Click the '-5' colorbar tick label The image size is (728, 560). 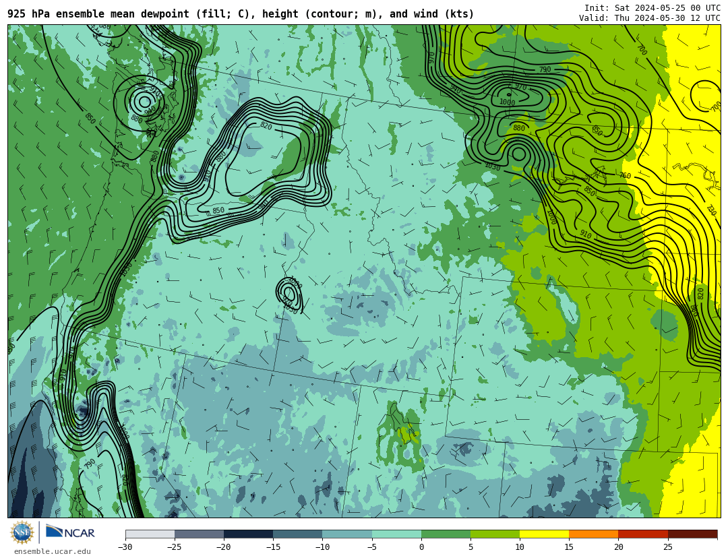pyautogui.click(x=371, y=547)
